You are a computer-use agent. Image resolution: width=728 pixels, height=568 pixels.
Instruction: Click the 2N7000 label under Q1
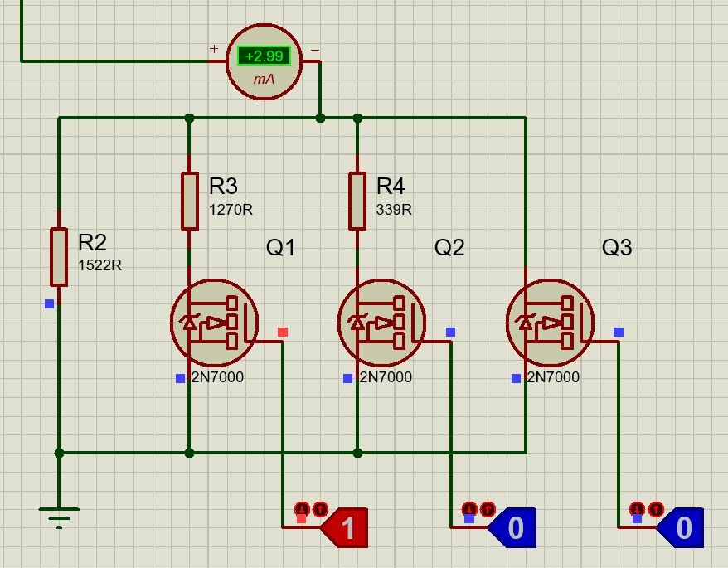click(218, 377)
